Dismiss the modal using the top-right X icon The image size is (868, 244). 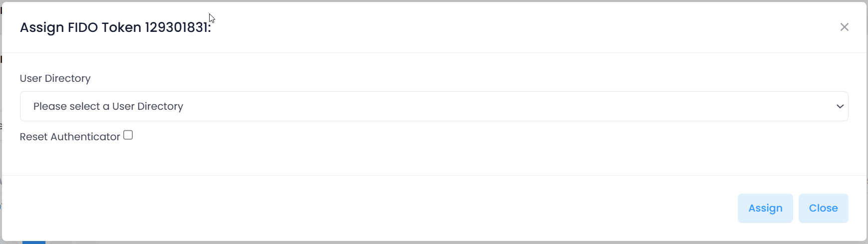click(x=844, y=27)
